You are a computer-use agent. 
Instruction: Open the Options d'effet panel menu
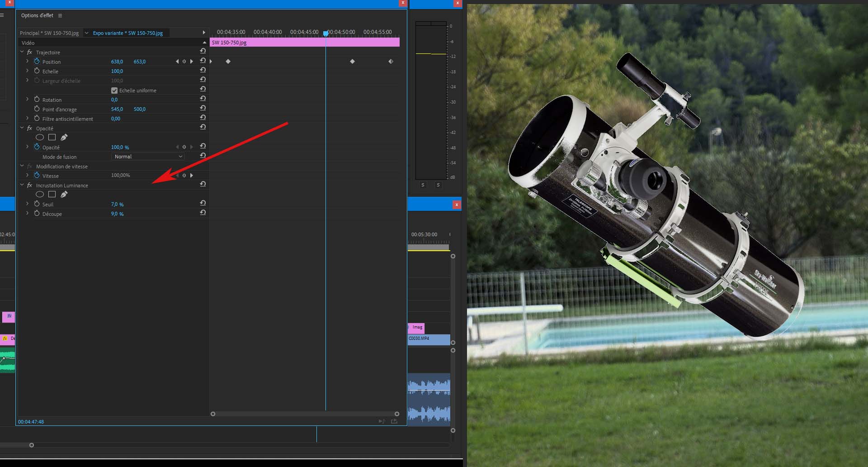coord(60,15)
